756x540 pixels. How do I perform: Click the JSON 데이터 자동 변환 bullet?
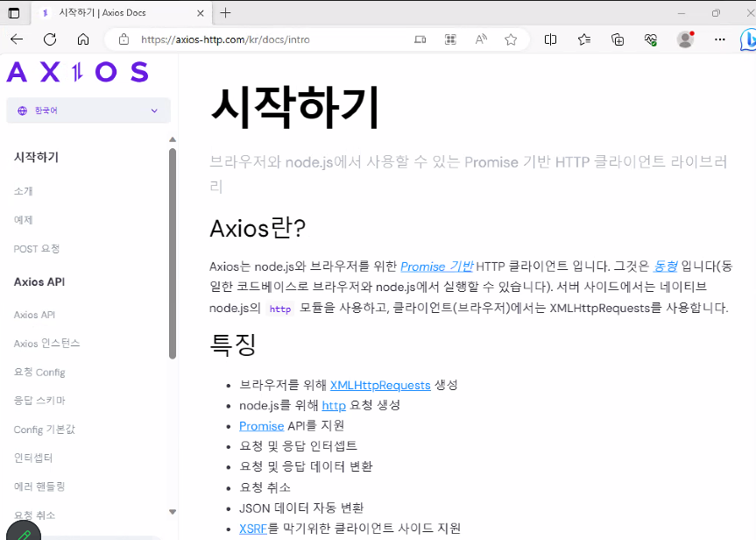[x=301, y=508]
